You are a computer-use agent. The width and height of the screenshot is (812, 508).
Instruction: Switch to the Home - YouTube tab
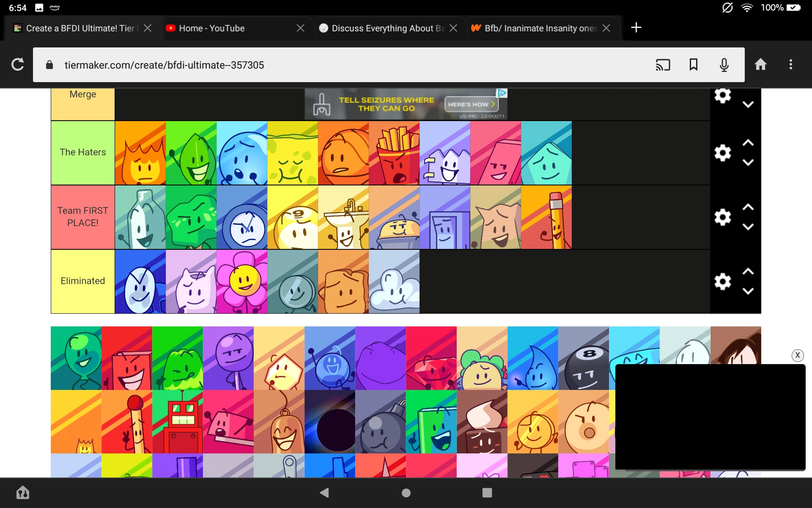211,28
